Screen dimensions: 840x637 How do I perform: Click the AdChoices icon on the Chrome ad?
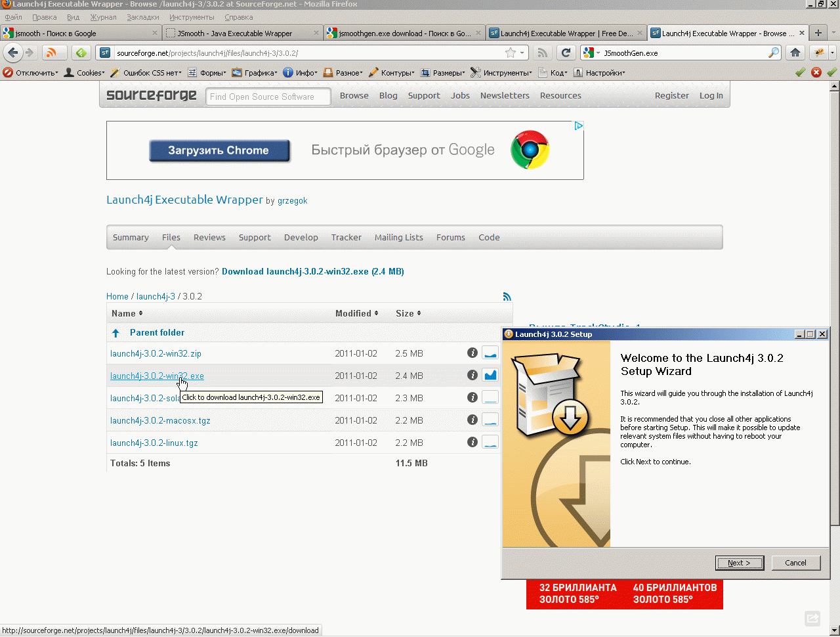[x=579, y=126]
